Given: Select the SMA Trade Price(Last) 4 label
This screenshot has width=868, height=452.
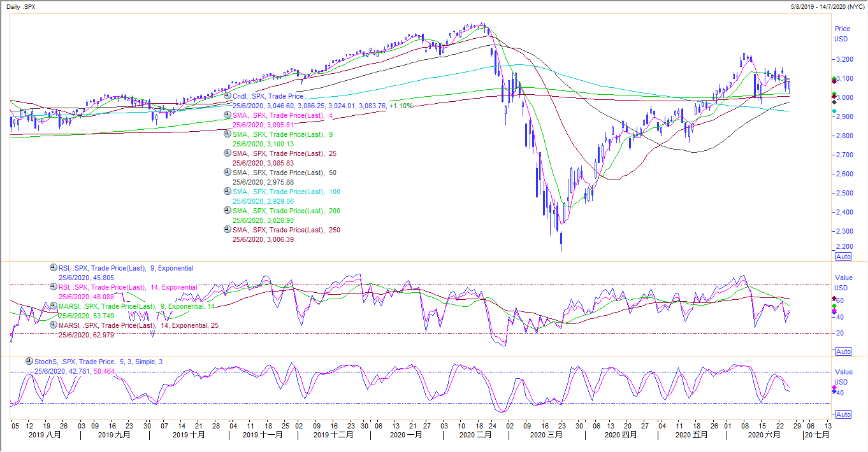Looking at the screenshot, I should (281, 115).
